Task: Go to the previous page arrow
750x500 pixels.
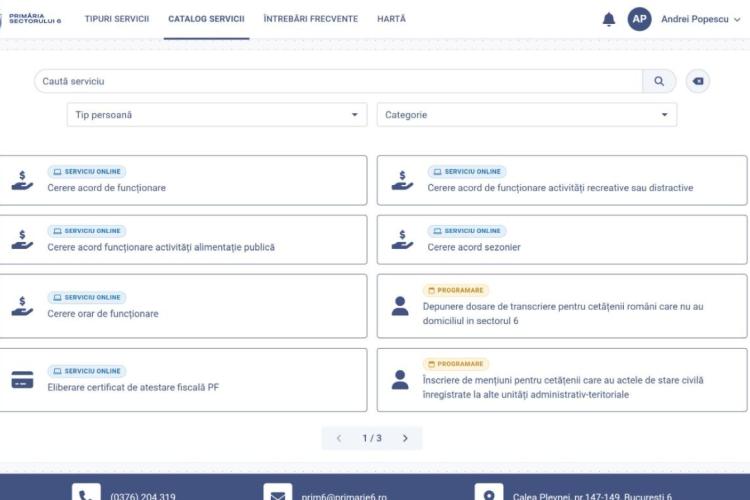Action: point(339,438)
